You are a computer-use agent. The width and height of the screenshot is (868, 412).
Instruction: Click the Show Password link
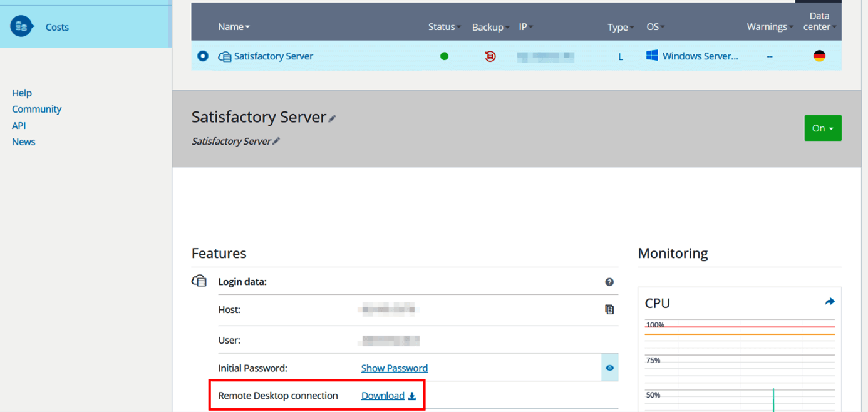(x=394, y=368)
